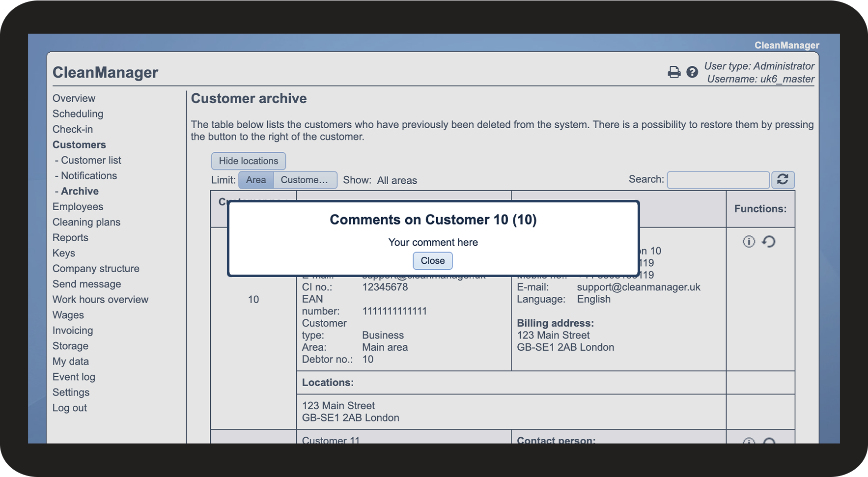868x477 pixels.
Task: Click the refresh search icon button
Action: (x=783, y=180)
